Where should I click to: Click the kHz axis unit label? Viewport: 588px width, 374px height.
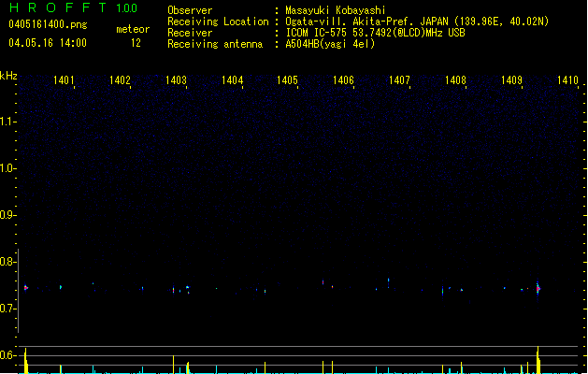[x=8, y=76]
